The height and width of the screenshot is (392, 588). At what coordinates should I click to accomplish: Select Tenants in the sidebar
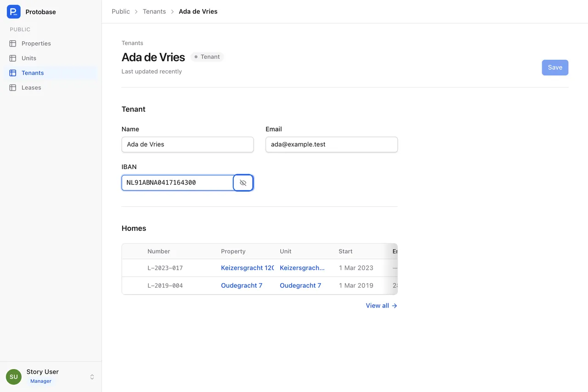(x=51, y=73)
